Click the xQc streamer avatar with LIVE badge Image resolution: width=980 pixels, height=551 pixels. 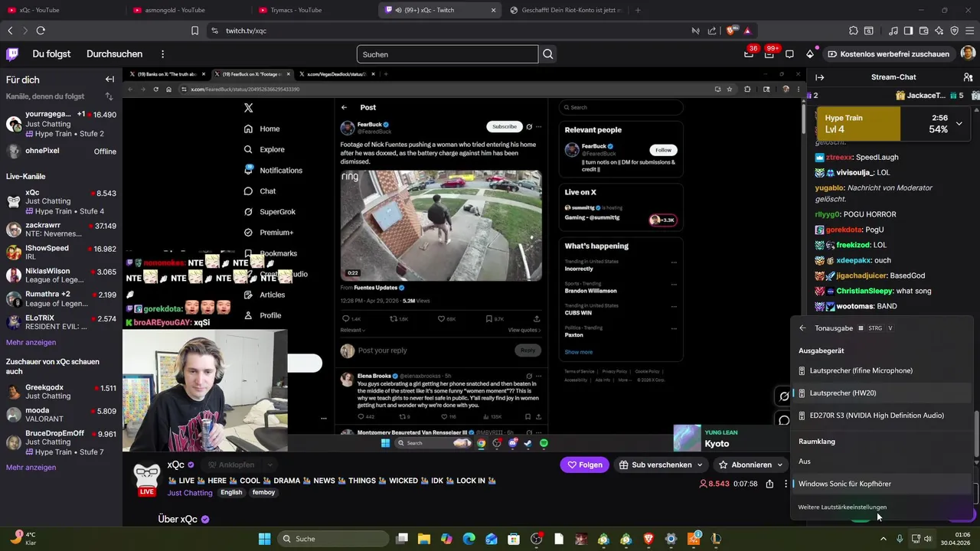coord(147,480)
